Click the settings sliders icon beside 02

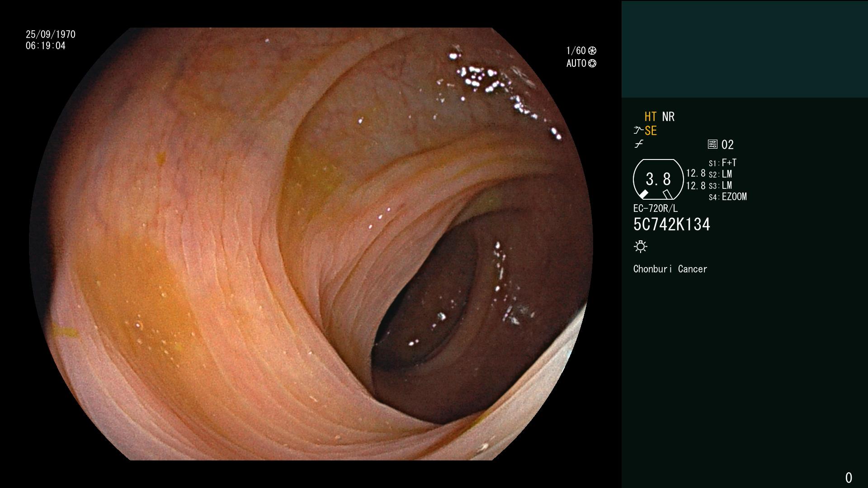[x=712, y=144]
